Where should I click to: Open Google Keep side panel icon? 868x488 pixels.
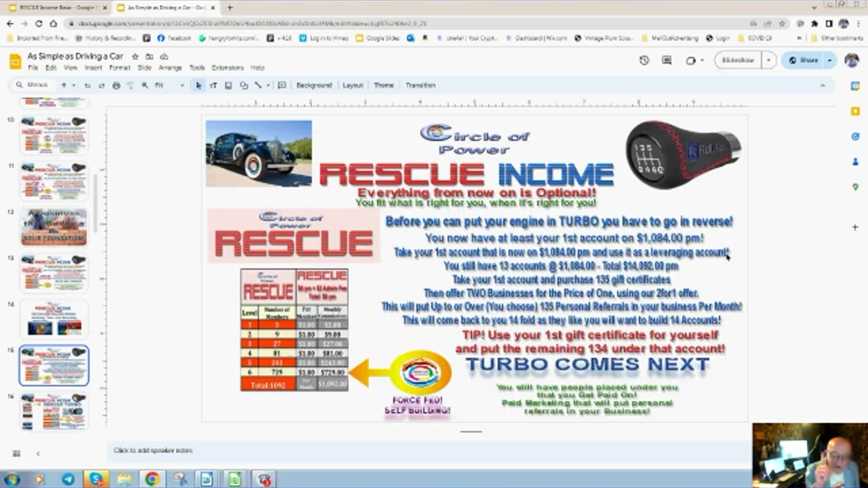coord(856,111)
